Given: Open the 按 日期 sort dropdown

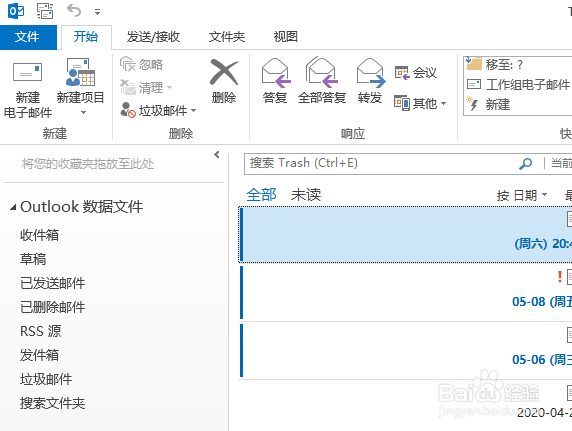Looking at the screenshot, I should pos(522,196).
